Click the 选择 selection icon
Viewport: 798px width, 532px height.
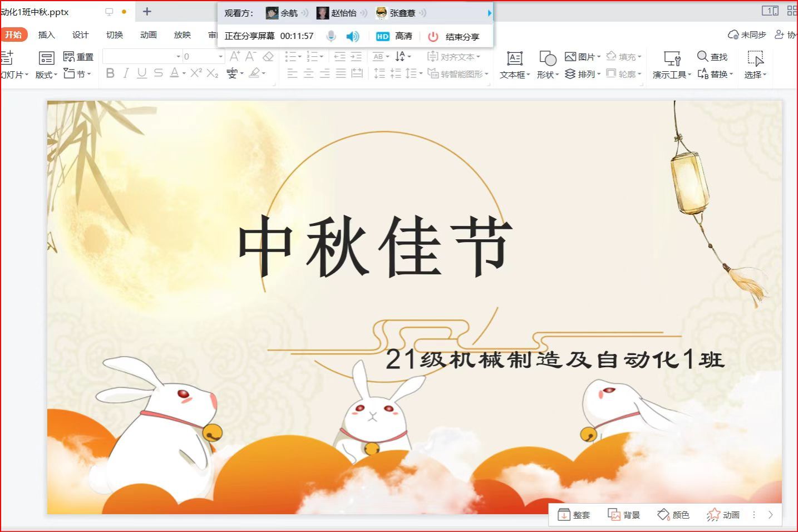pos(756,58)
